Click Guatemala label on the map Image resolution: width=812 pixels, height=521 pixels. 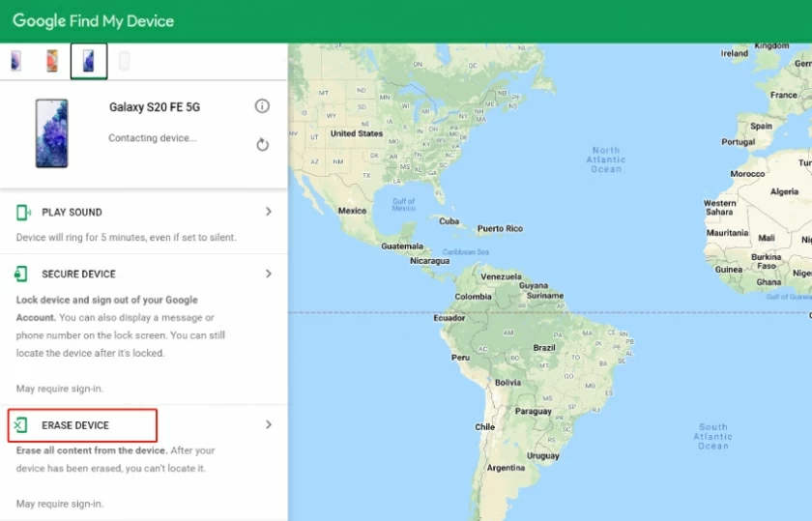click(x=402, y=246)
